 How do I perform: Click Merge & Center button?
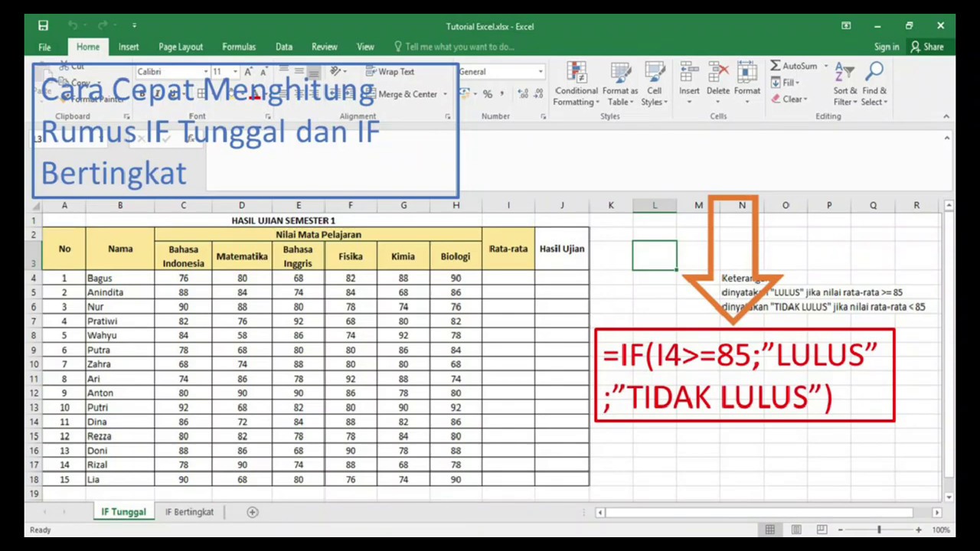pos(401,94)
